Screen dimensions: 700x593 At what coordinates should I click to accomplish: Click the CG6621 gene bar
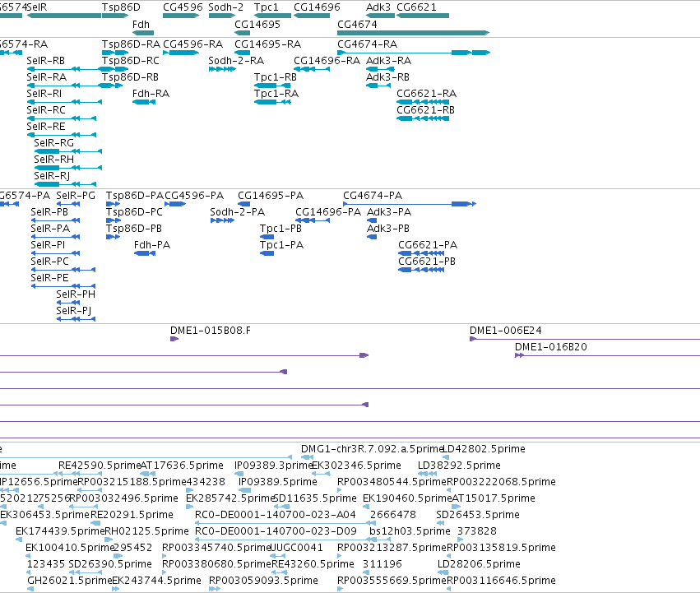tap(423, 16)
